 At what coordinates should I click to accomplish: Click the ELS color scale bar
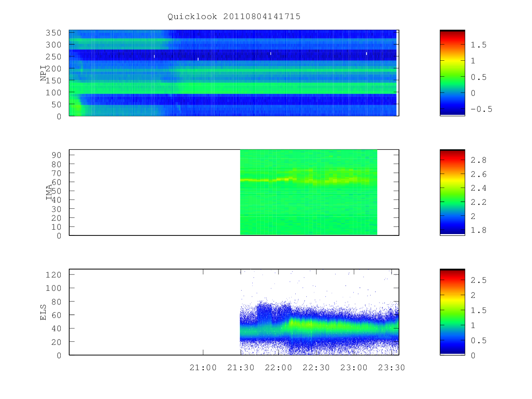coord(452,312)
